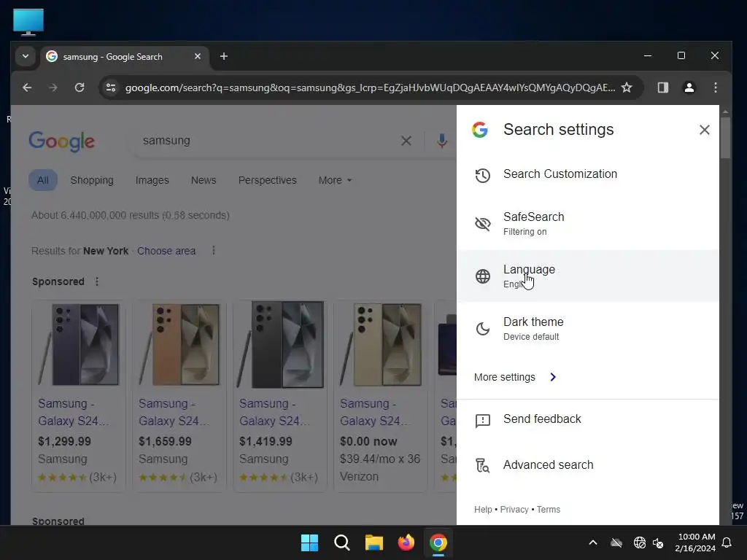Viewport: 747px width, 560px height.
Task: Open site information icon in address bar
Action: tap(111, 87)
